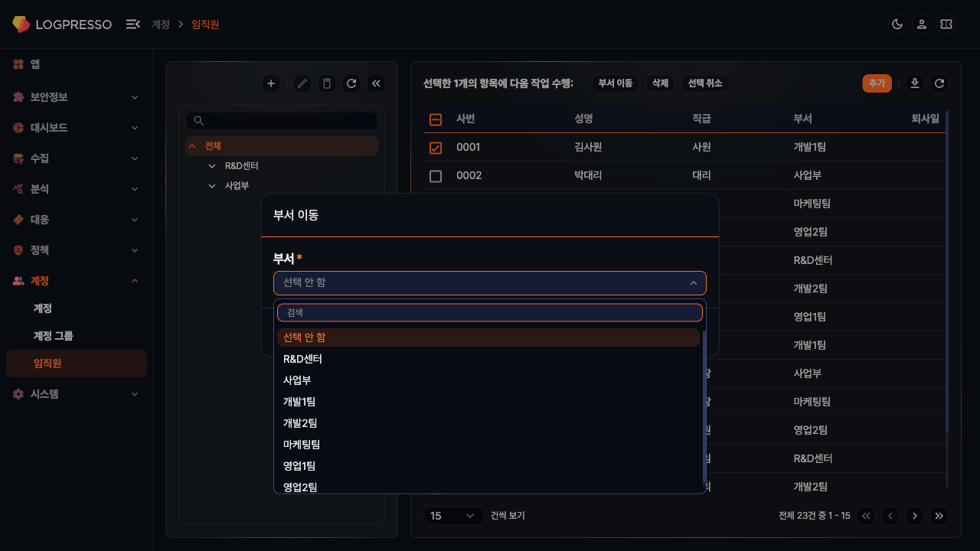
Task: Check the checkbox for employee 0002 박대리
Action: [436, 175]
